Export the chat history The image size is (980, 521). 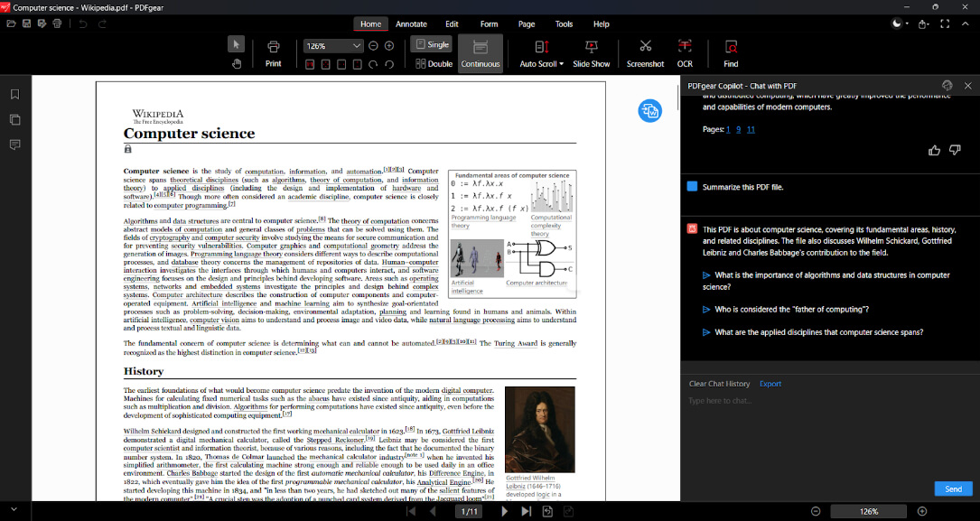point(770,384)
